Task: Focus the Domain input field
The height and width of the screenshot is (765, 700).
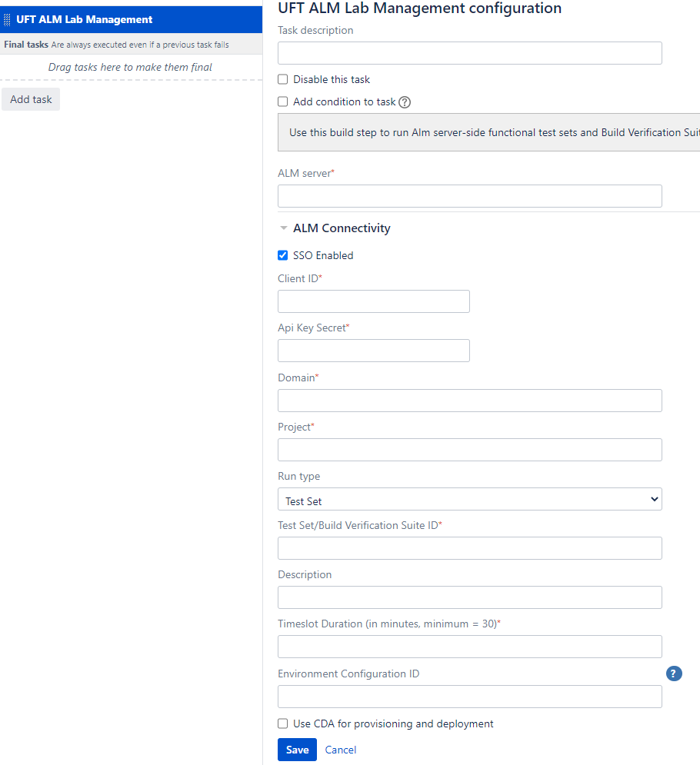Action: pyautogui.click(x=469, y=401)
